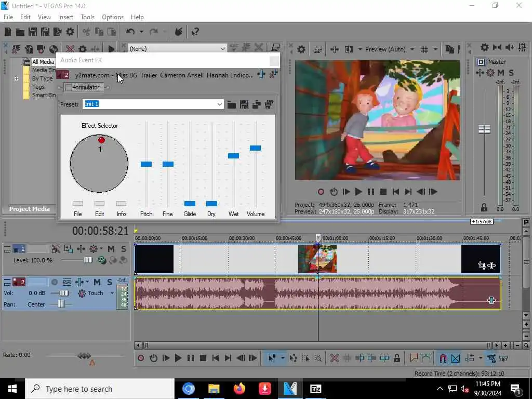Screen dimensions: 532x399
Task: Open Video Output FX in preview toolbar
Action: (x=334, y=49)
